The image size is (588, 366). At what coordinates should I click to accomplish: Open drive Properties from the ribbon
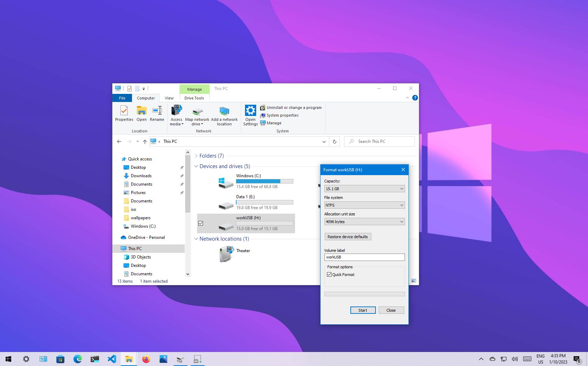click(x=124, y=114)
